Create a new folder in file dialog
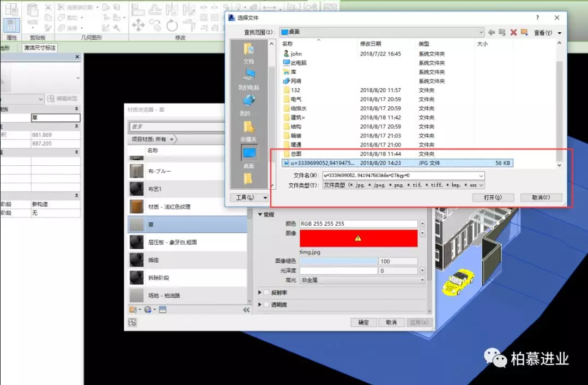Viewport: 588px width, 385px height. (524, 32)
